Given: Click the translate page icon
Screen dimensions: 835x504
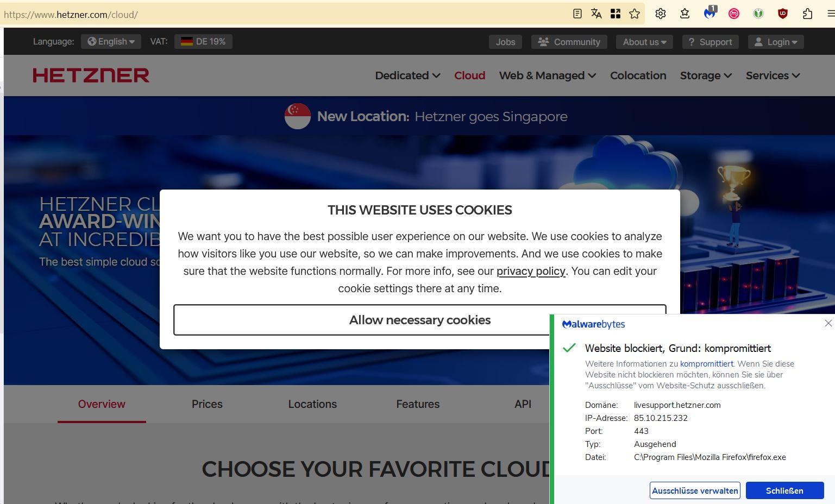Looking at the screenshot, I should (x=597, y=14).
